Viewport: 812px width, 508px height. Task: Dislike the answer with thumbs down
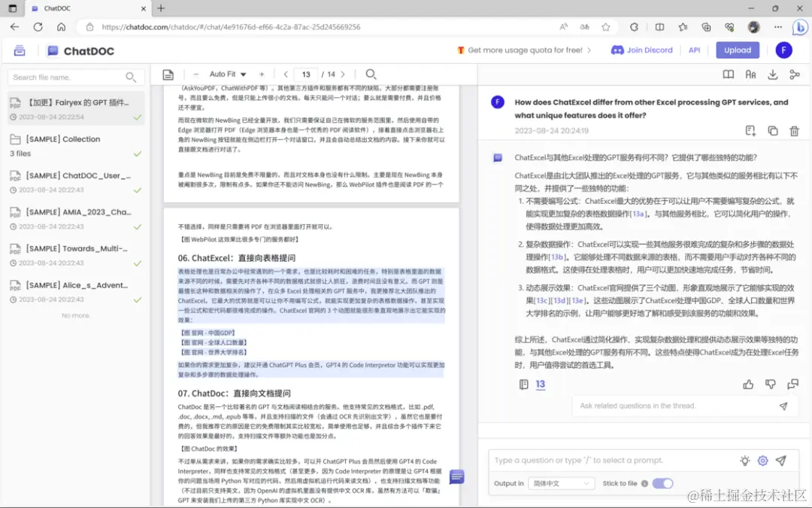pyautogui.click(x=771, y=384)
